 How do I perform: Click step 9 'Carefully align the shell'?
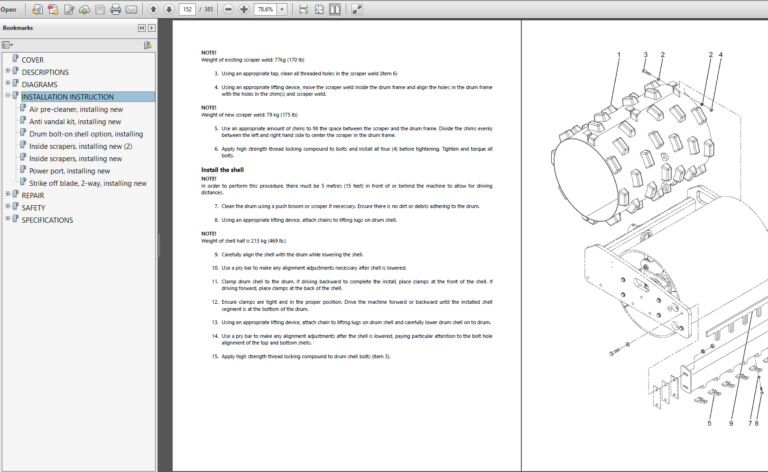click(x=289, y=255)
